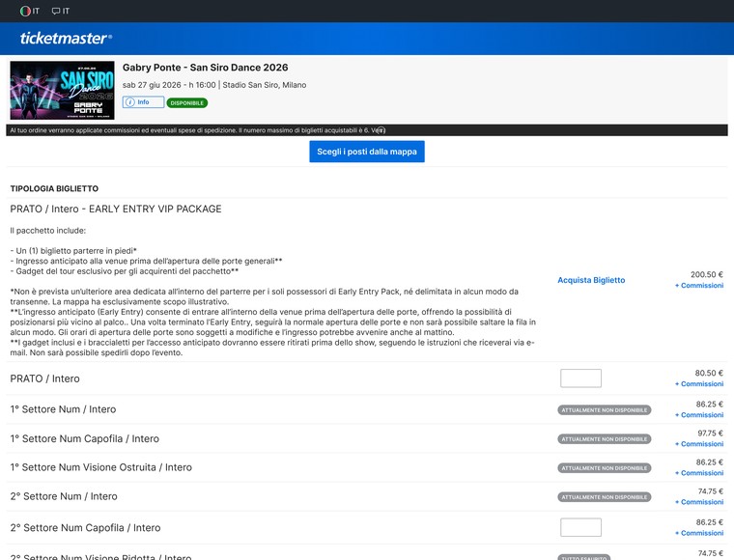The height and width of the screenshot is (560, 734).
Task: Click the info icon in commission notice
Action: pos(381,130)
